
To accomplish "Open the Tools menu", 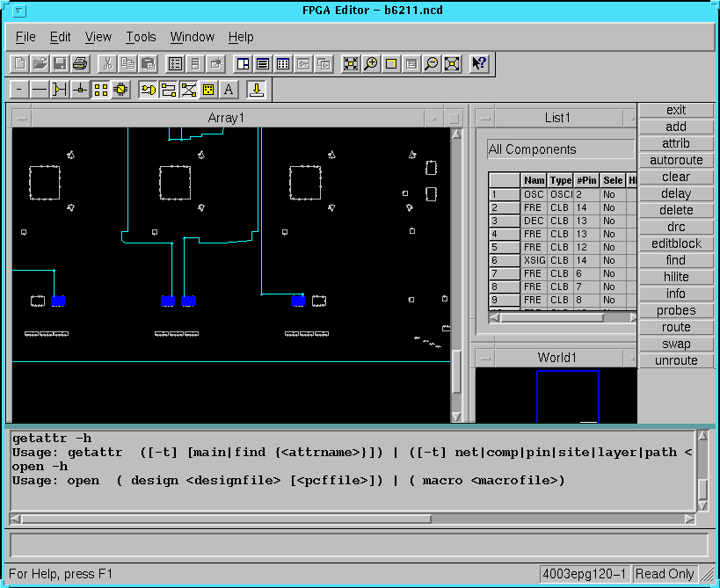I will (141, 37).
